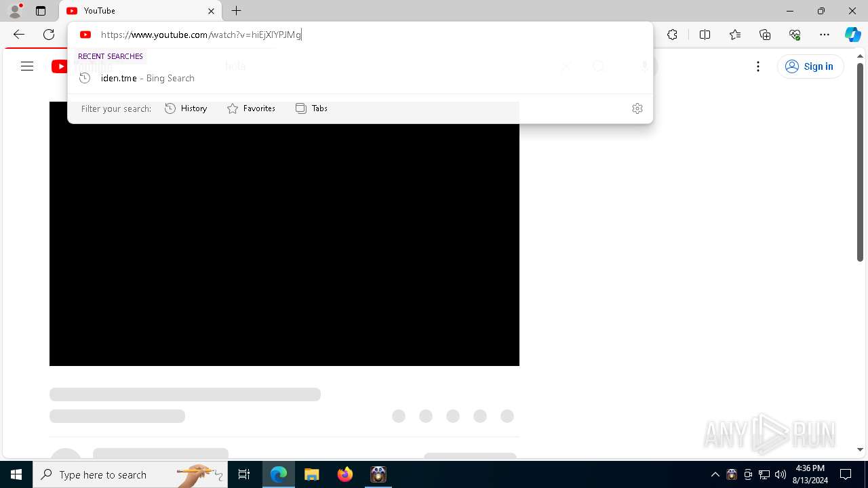Open the clock showing 4:36 PM

(x=810, y=474)
